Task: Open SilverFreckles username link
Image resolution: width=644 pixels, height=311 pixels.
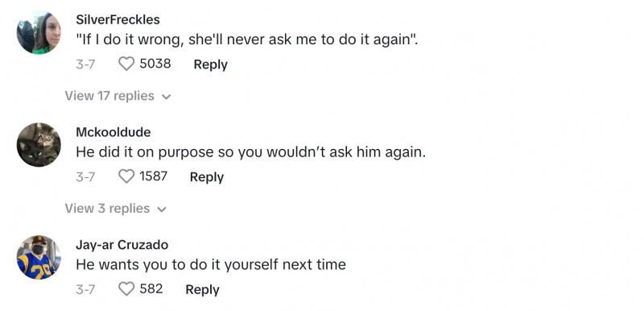Action: click(x=118, y=19)
